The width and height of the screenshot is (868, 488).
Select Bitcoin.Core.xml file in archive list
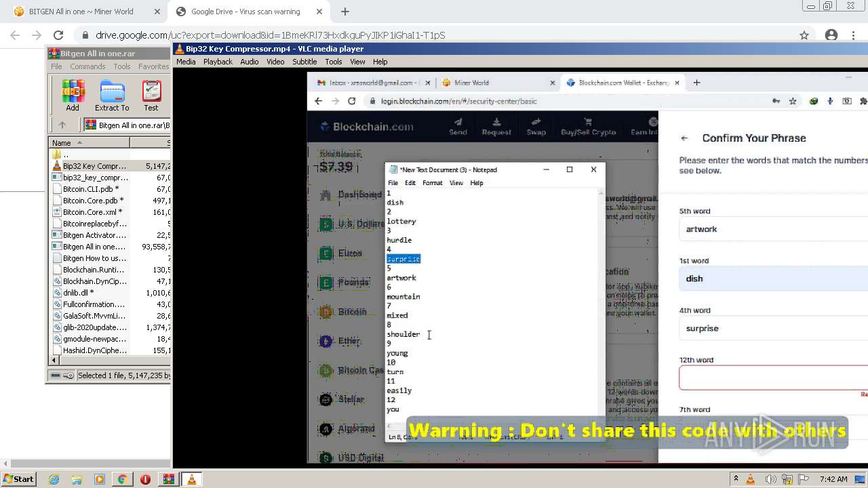tap(111, 212)
